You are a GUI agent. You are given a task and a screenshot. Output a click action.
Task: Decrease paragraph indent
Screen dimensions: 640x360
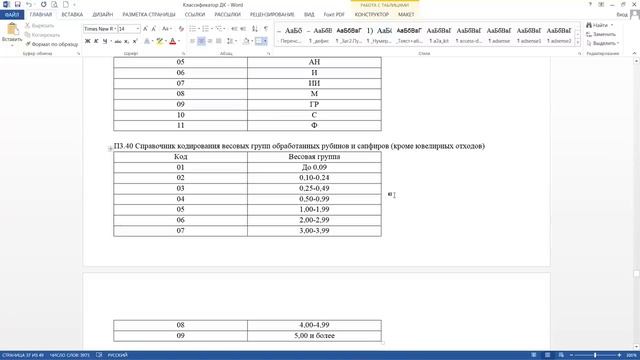234,29
